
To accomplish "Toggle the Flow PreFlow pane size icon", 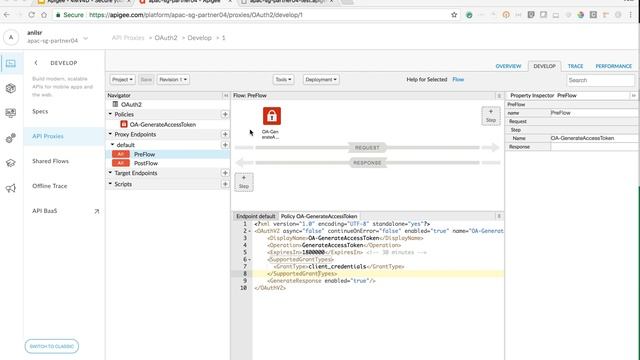I will pos(499,96).
